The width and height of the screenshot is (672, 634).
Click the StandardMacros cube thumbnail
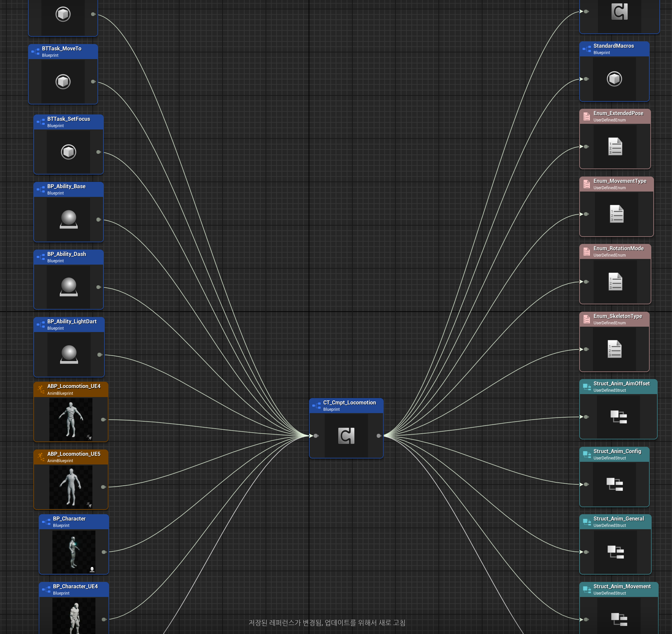coord(615,79)
